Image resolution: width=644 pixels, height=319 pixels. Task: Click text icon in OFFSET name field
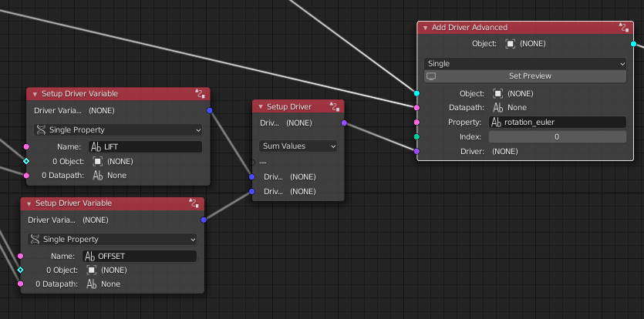click(90, 256)
